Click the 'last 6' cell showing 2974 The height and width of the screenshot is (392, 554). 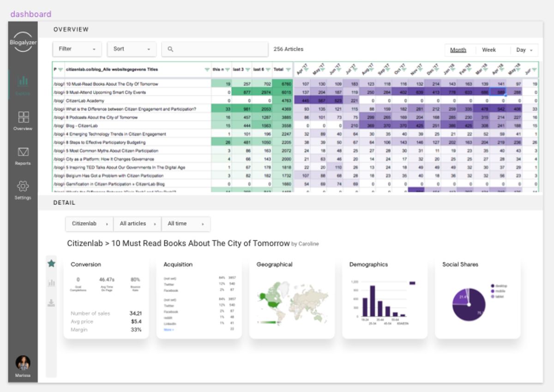click(262, 92)
